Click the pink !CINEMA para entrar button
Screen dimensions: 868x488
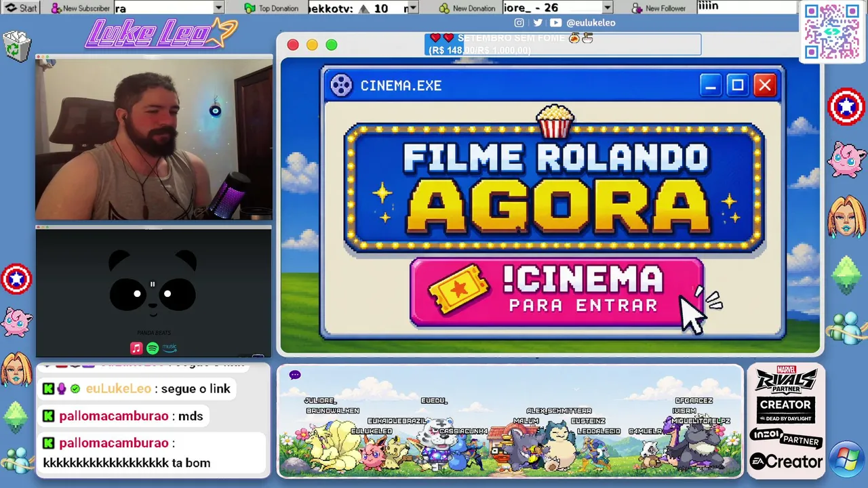(x=556, y=291)
